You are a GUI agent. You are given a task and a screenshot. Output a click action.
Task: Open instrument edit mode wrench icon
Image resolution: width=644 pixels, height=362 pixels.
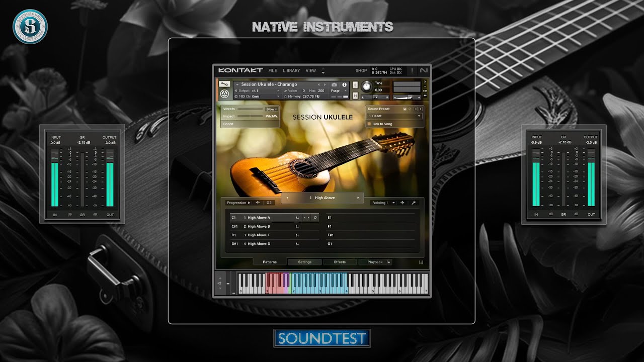[224, 84]
